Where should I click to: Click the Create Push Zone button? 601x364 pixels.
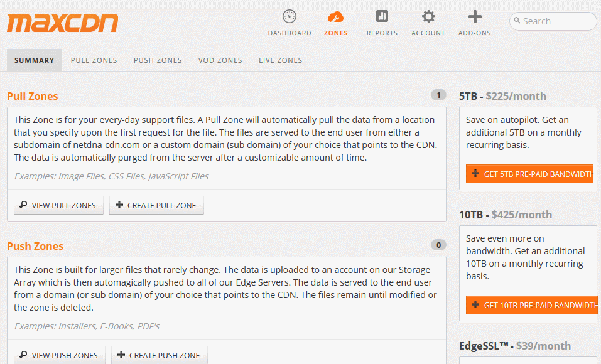pos(159,355)
